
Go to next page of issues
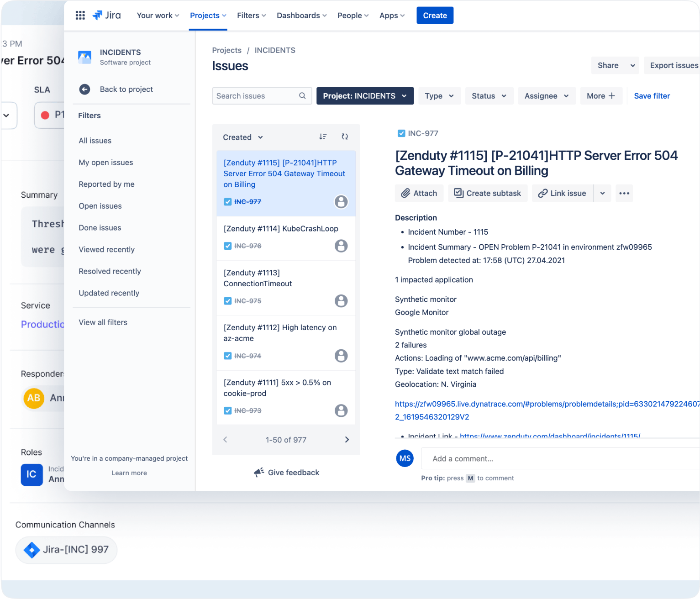pyautogui.click(x=347, y=440)
